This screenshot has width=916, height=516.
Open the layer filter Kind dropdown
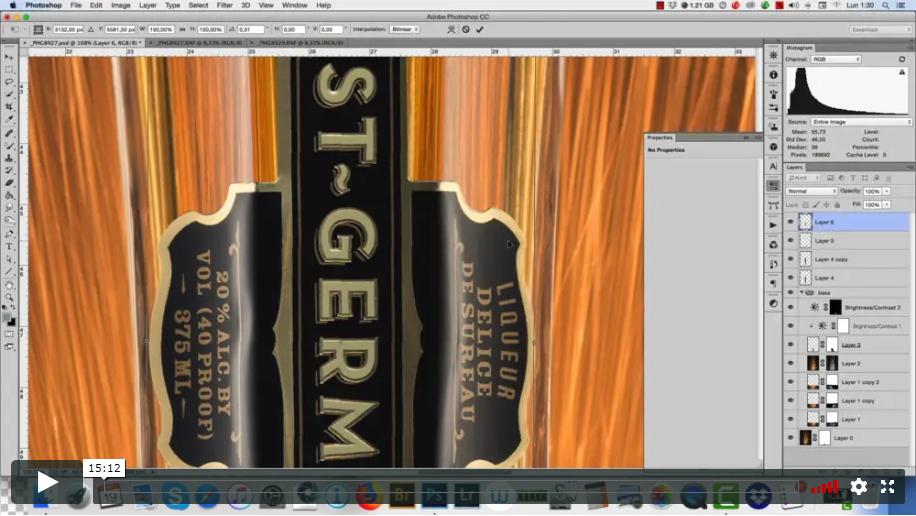803,178
